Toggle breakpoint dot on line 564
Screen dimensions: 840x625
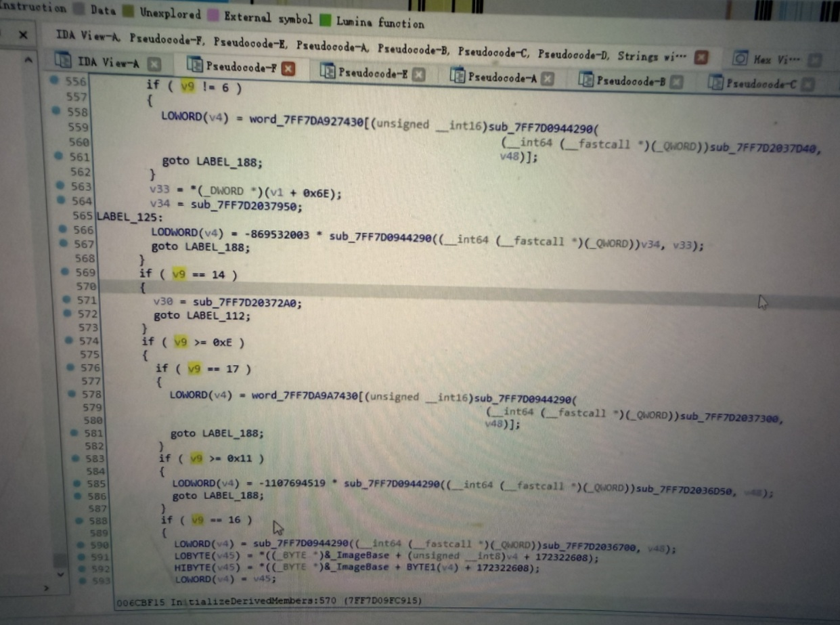pos(62,200)
